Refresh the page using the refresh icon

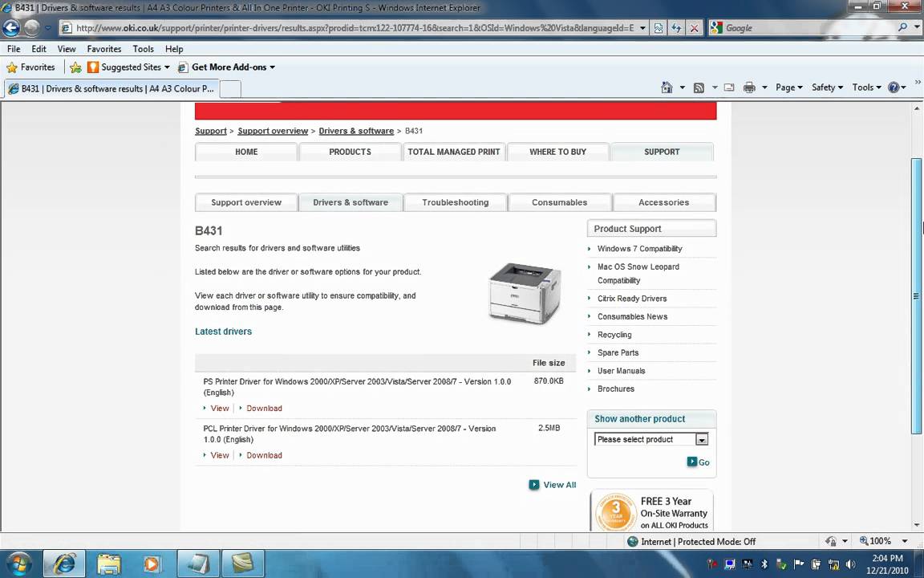[676, 28]
